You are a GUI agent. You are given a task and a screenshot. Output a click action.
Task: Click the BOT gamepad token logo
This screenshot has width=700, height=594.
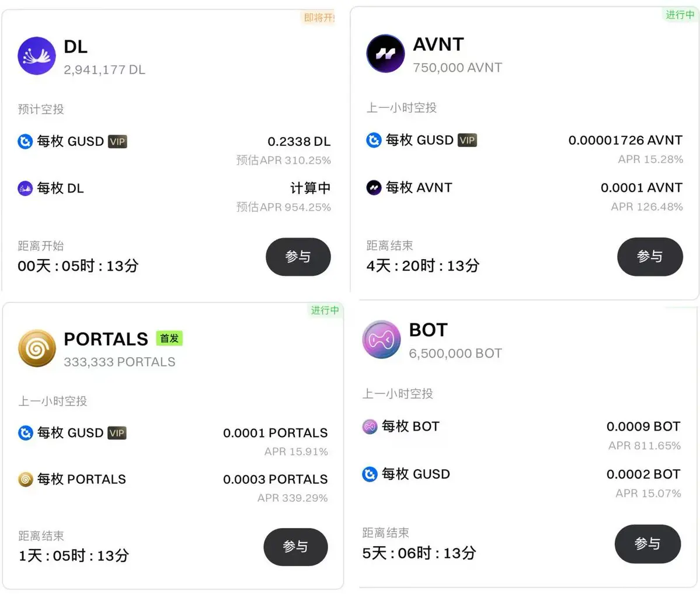[x=381, y=340]
